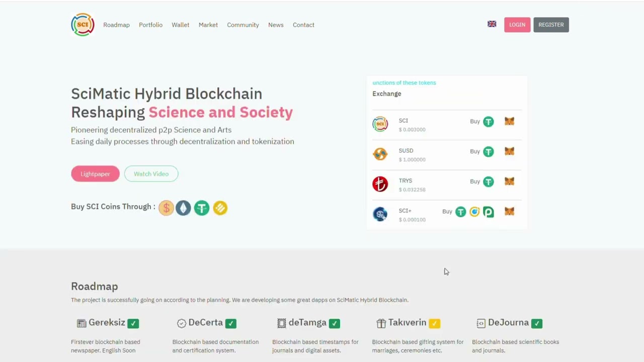Click the 'unctions of these tokens' link
This screenshot has width=644, height=362.
point(404,82)
